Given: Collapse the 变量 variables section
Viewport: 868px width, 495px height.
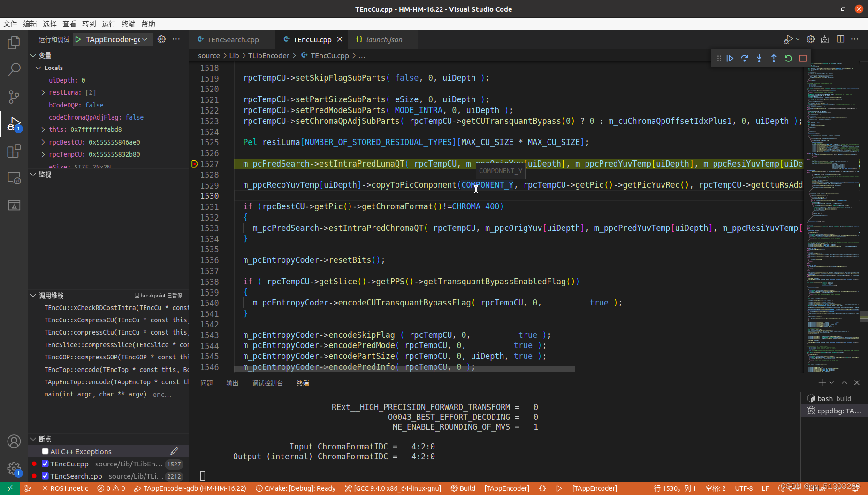Looking at the screenshot, I should pyautogui.click(x=33, y=55).
